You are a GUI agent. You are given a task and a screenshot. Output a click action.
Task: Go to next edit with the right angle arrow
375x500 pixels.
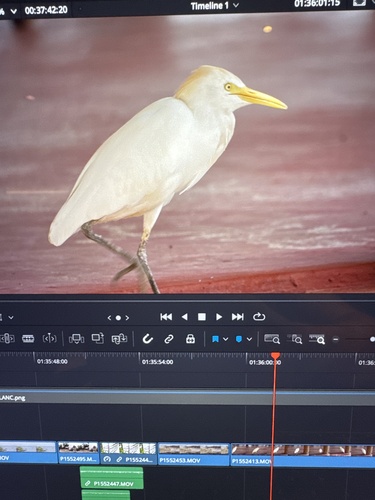coord(127,318)
